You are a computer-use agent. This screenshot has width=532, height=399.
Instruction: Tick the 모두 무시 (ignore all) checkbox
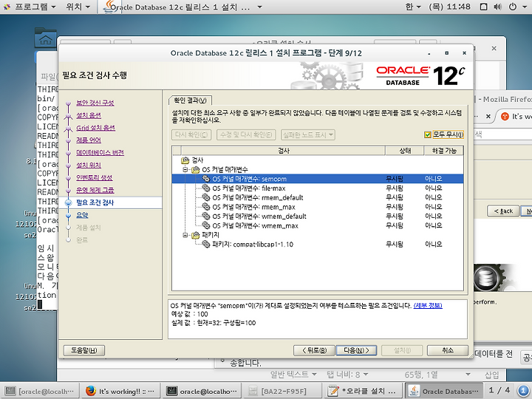point(428,134)
